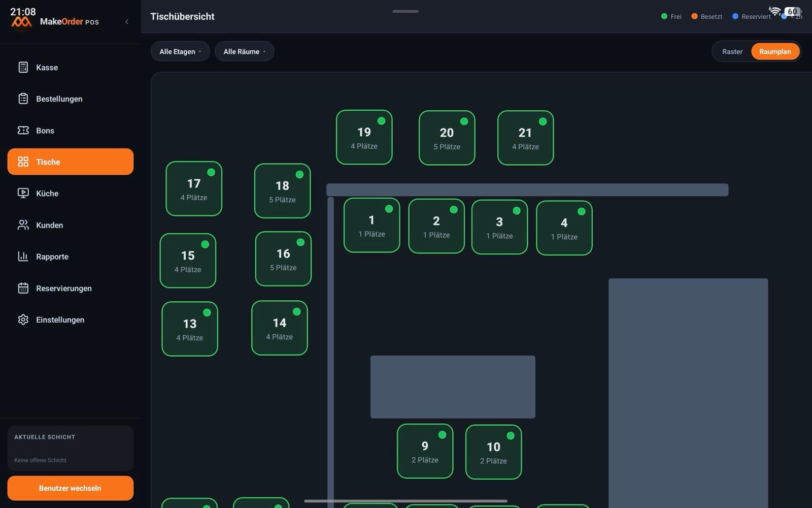Tap table 18 with 5 Plätze

[x=283, y=190]
